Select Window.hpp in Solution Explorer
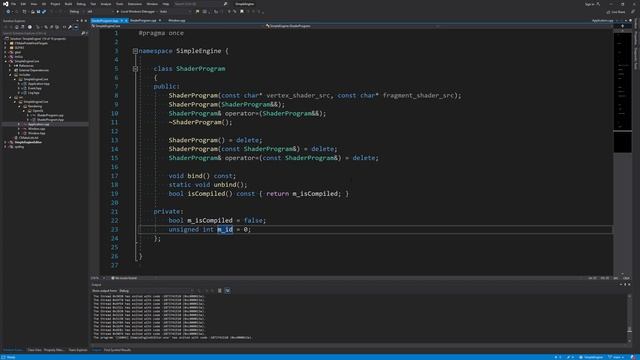Screen dimensions: 640x360 [x=37, y=133]
